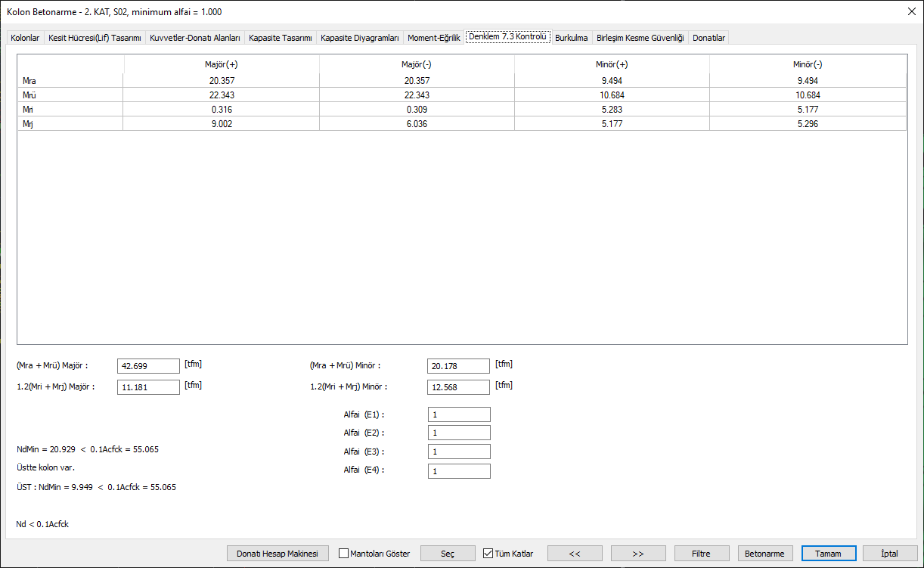The height and width of the screenshot is (568, 924).
Task: Disable the Tüm Katlar checkbox
Action: [488, 553]
